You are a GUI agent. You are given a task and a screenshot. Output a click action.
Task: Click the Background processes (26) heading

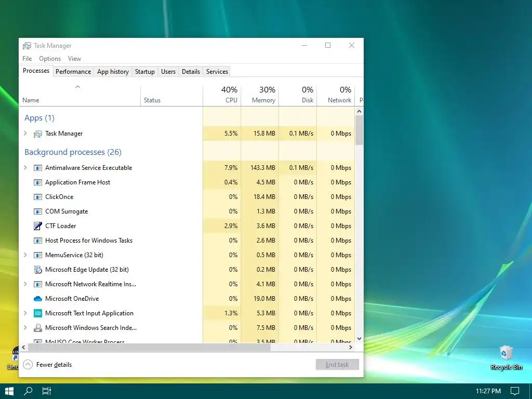[73, 152]
